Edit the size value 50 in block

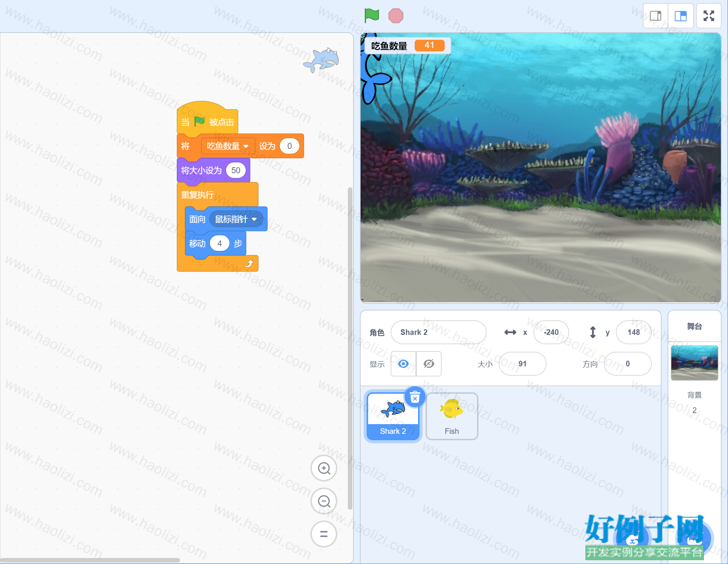(x=236, y=170)
